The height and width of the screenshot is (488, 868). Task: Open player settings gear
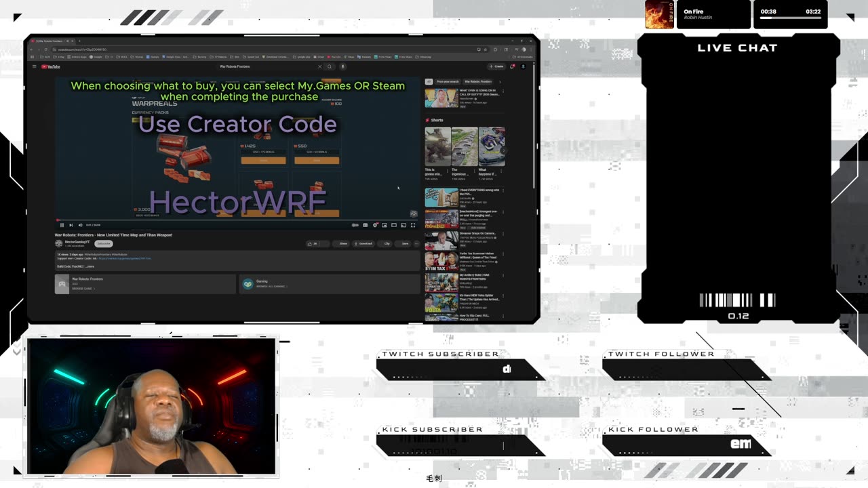click(375, 224)
